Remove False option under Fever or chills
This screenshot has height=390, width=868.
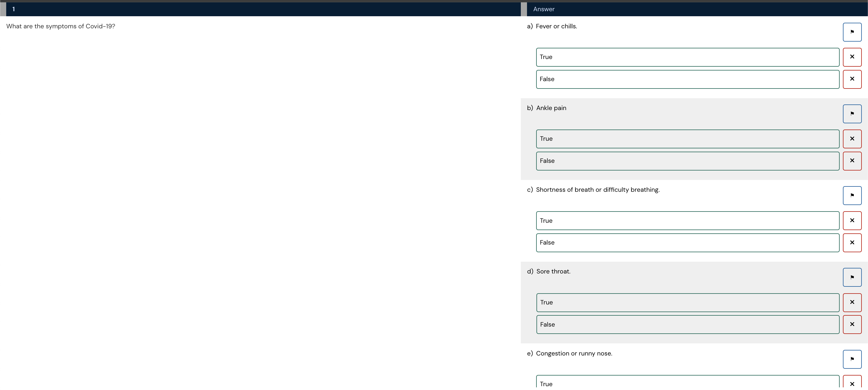(x=852, y=79)
